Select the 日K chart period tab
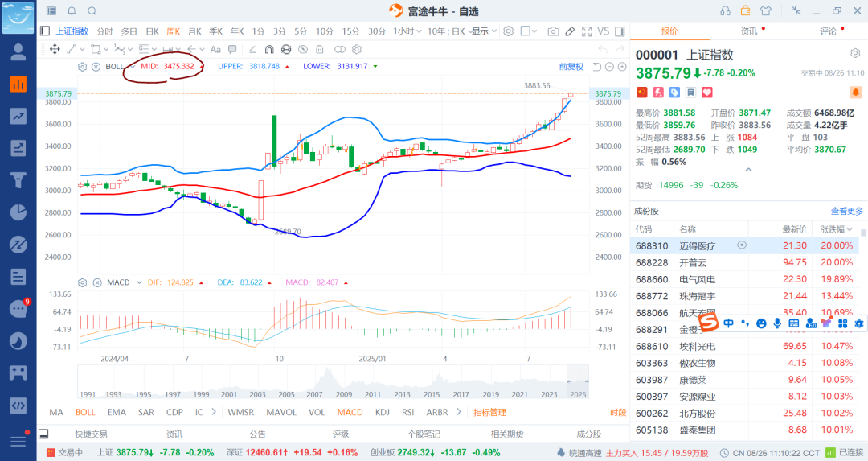Viewport: 868px width, 461px height. pyautogui.click(x=152, y=31)
